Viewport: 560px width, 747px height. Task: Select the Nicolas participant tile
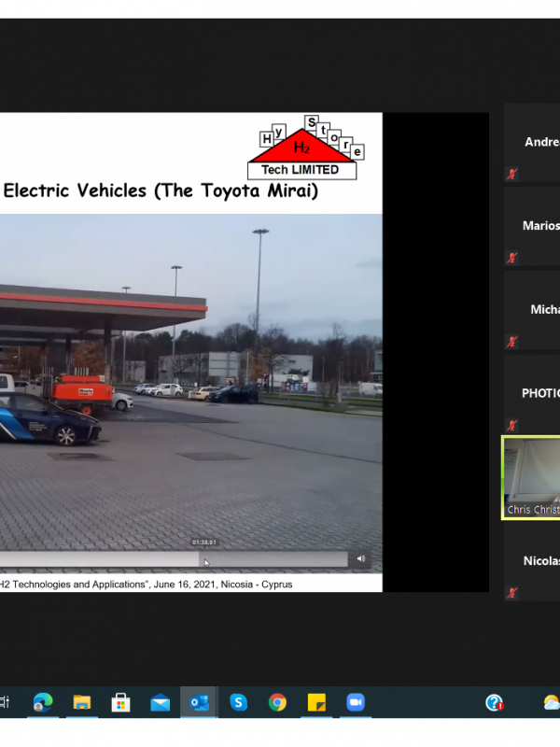point(532,562)
